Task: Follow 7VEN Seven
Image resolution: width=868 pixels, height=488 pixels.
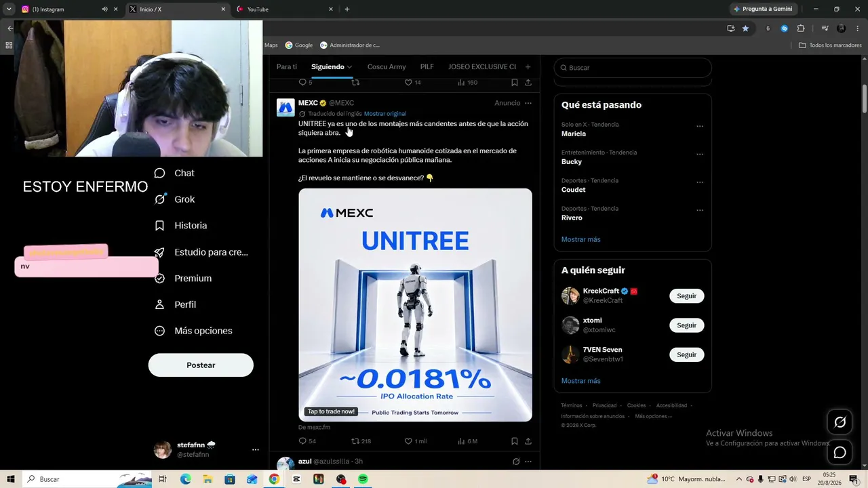Action: (687, 354)
